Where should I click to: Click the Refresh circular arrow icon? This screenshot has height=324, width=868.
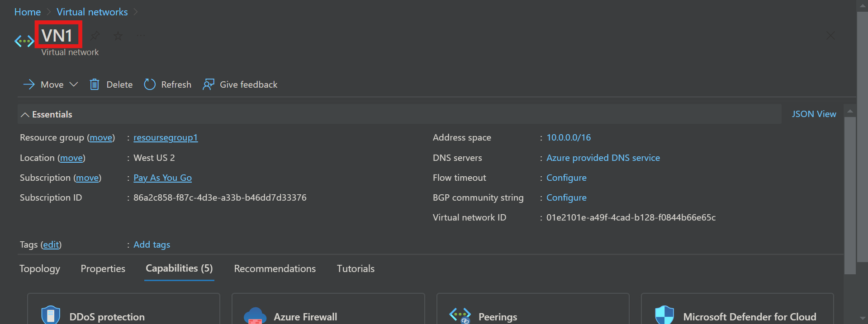(x=150, y=85)
